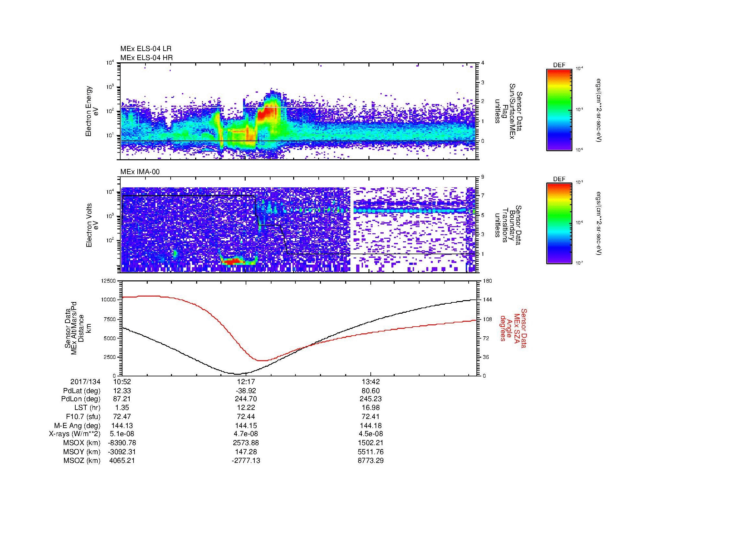Click the X-rays value 4.5e-08
The height and width of the screenshot is (534, 756).
coord(371,434)
